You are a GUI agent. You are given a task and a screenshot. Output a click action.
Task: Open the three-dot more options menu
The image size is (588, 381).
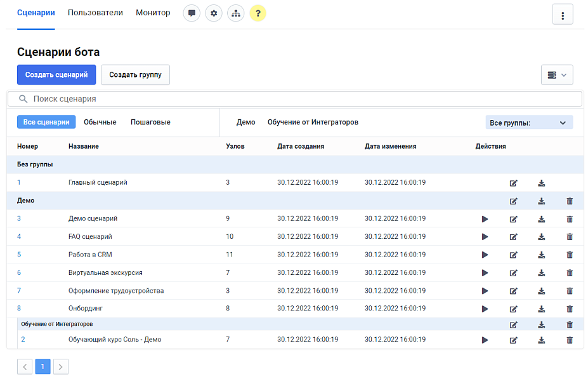pyautogui.click(x=563, y=15)
